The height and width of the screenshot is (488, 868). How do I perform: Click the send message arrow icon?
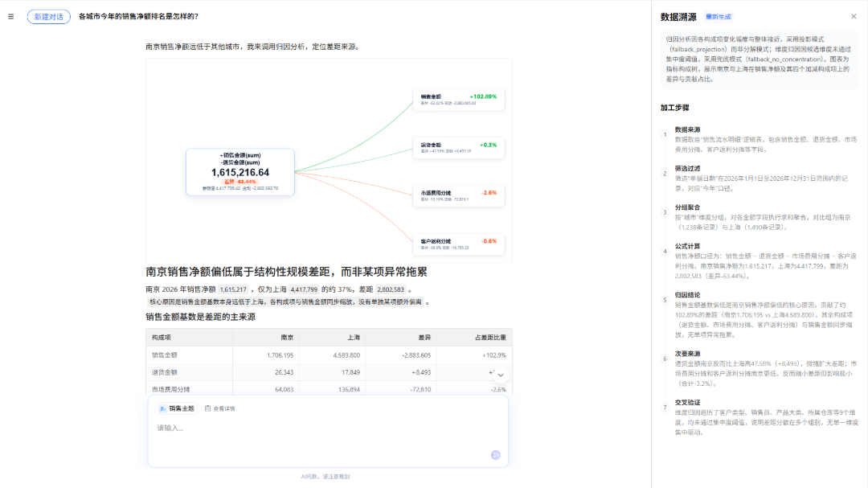click(x=495, y=455)
